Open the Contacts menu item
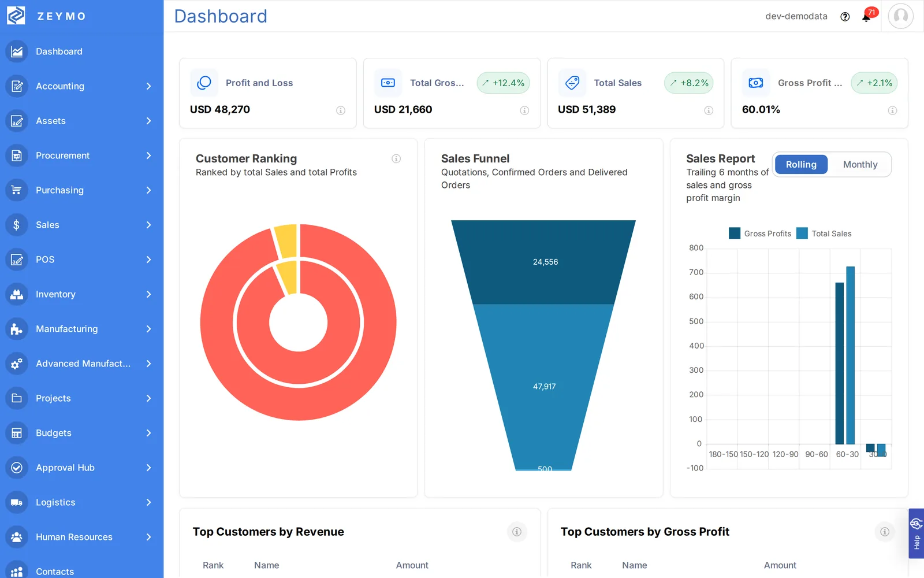The image size is (924, 578). click(x=81, y=569)
